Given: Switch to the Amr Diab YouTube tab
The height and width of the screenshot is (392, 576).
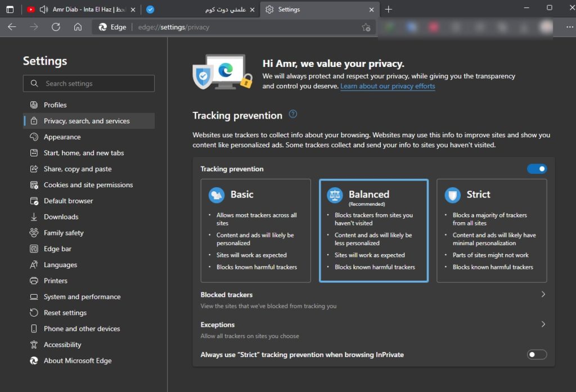Looking at the screenshot, I should 84,10.
